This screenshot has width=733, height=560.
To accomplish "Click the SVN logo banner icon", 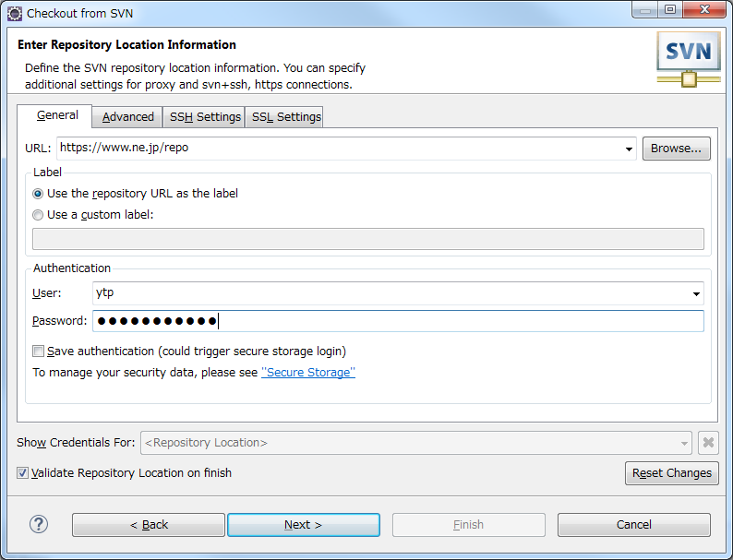I will click(688, 59).
